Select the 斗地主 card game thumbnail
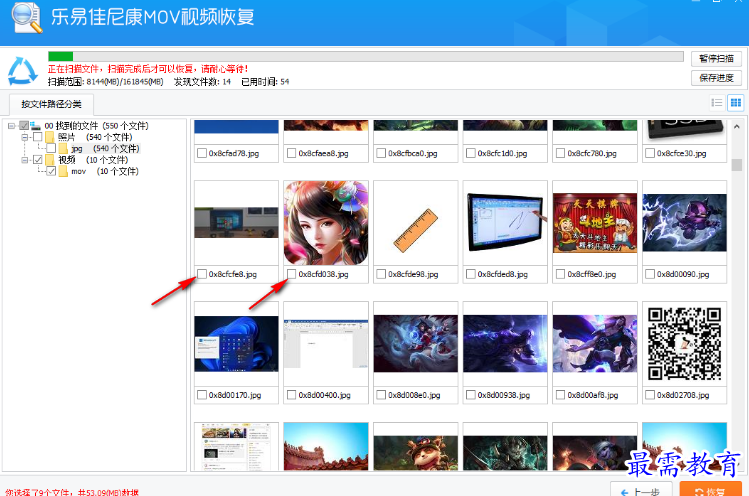The height and width of the screenshot is (496, 749). click(x=595, y=223)
